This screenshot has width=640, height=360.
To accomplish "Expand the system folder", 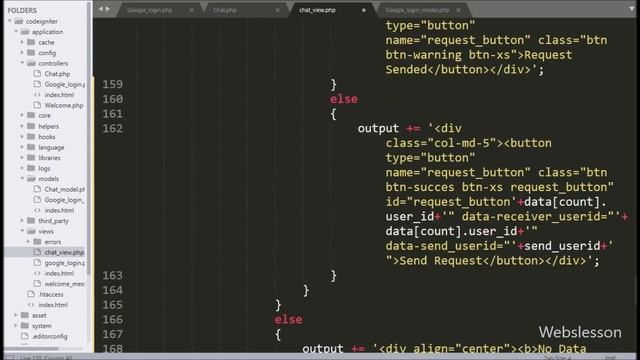I will click(16, 326).
